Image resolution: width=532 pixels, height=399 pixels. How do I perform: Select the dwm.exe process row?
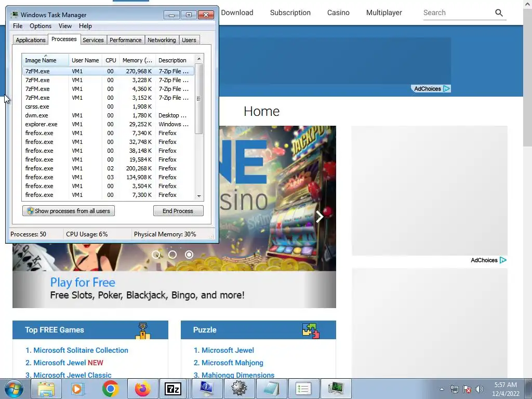click(108, 115)
